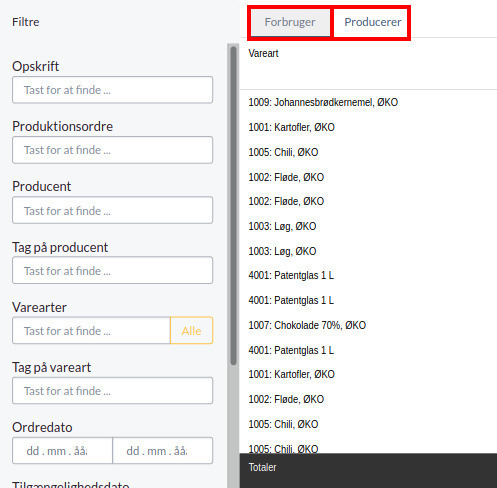Viewport: 497px width, 488px height.
Task: Set the Ordredato start date
Action: [62, 451]
